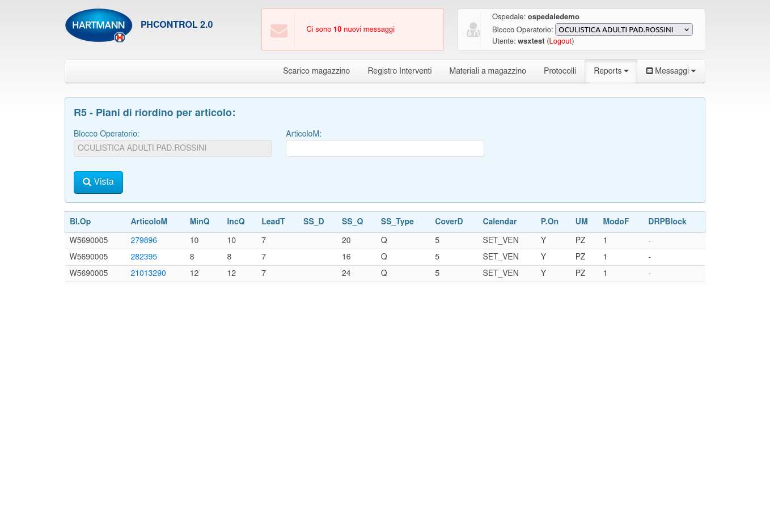The image size is (770, 532).
Task: Focus the ArticoloM input field
Action: (x=385, y=148)
